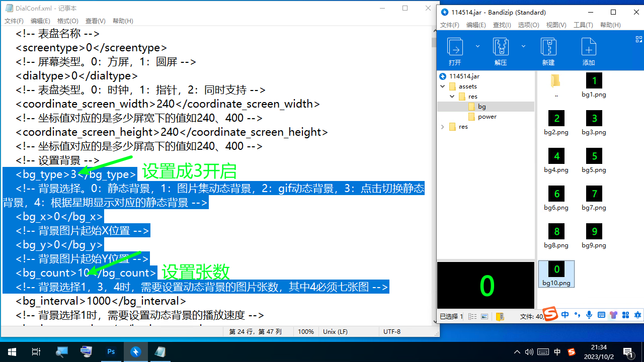Open dropdown arrow next to 解压 button
Screen dimensions: 644x362
coord(523,46)
